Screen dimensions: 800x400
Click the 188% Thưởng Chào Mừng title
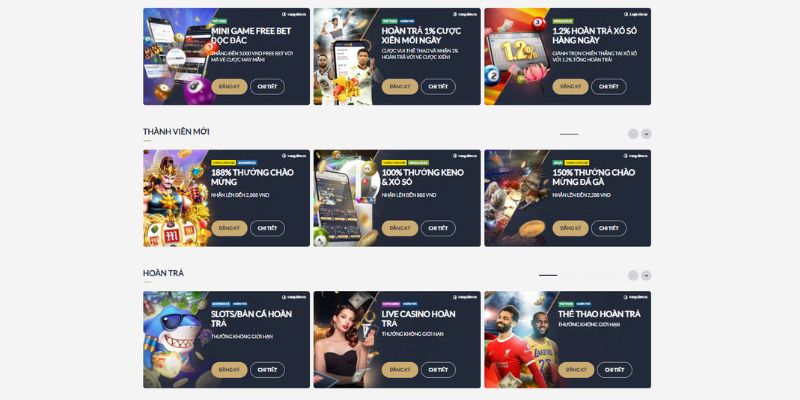[x=252, y=177]
